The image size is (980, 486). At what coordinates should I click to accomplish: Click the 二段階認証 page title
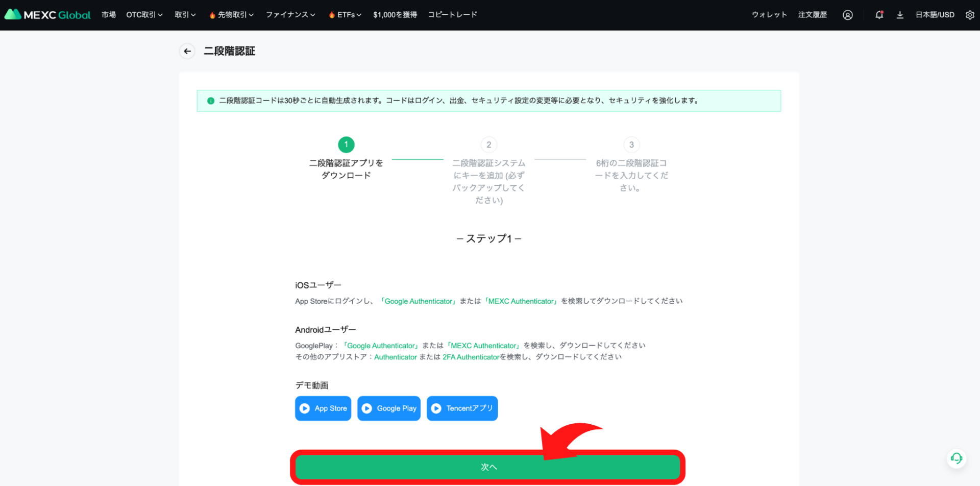point(230,51)
